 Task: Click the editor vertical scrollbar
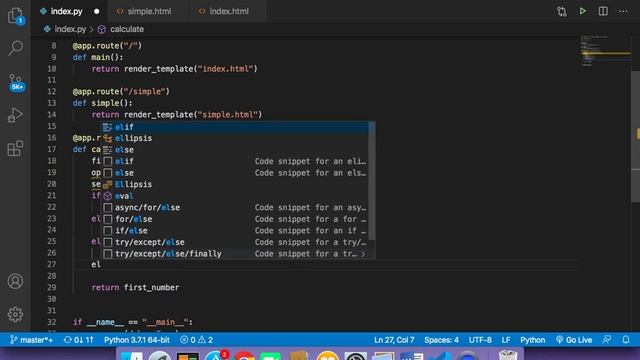(x=636, y=137)
